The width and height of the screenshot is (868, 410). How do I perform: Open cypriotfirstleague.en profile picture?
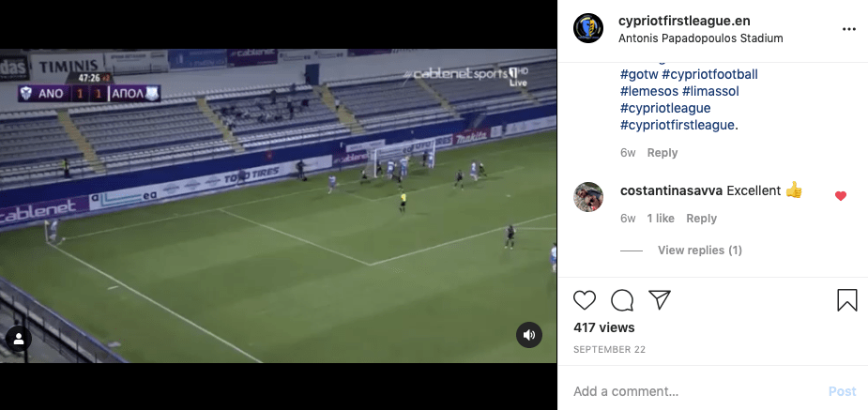pos(587,28)
